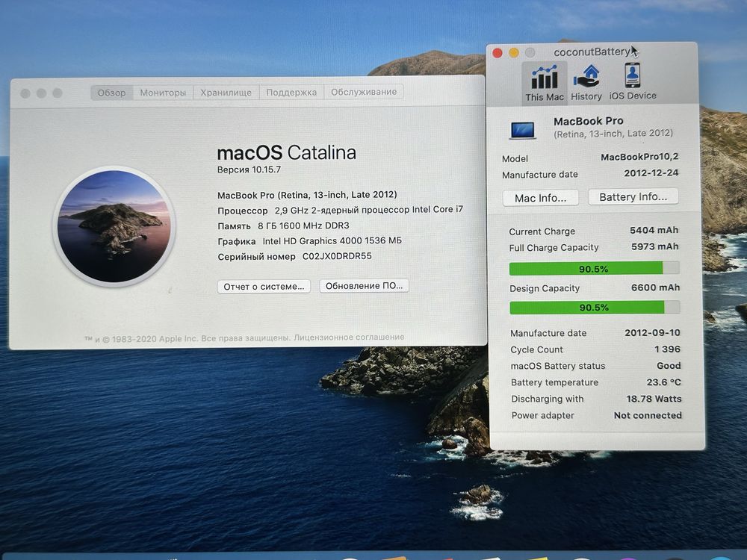Click the Отчет о системе button
Viewport: 747px width, 560px height.
264,286
